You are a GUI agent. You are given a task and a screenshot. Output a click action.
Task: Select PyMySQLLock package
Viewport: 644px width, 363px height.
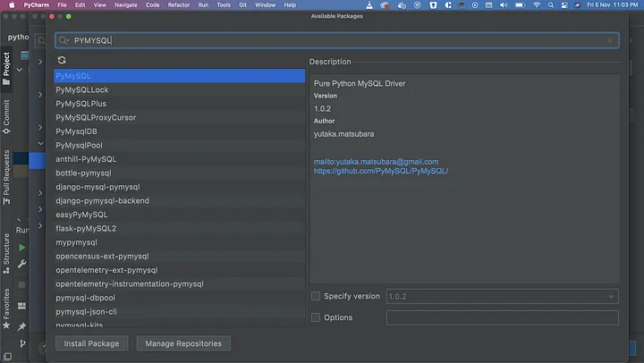pyautogui.click(x=179, y=89)
